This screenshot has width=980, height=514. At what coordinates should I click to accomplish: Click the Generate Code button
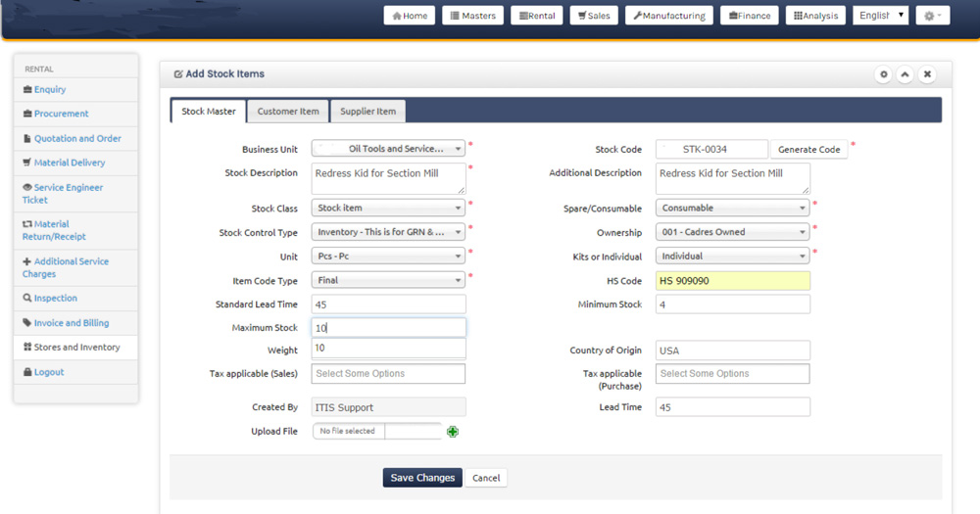[808, 150]
